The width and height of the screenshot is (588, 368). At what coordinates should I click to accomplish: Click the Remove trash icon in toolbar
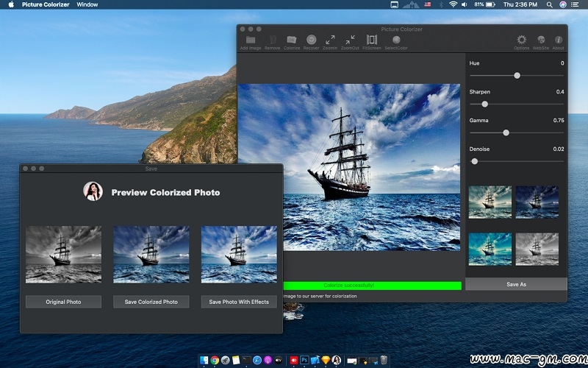tap(273, 40)
